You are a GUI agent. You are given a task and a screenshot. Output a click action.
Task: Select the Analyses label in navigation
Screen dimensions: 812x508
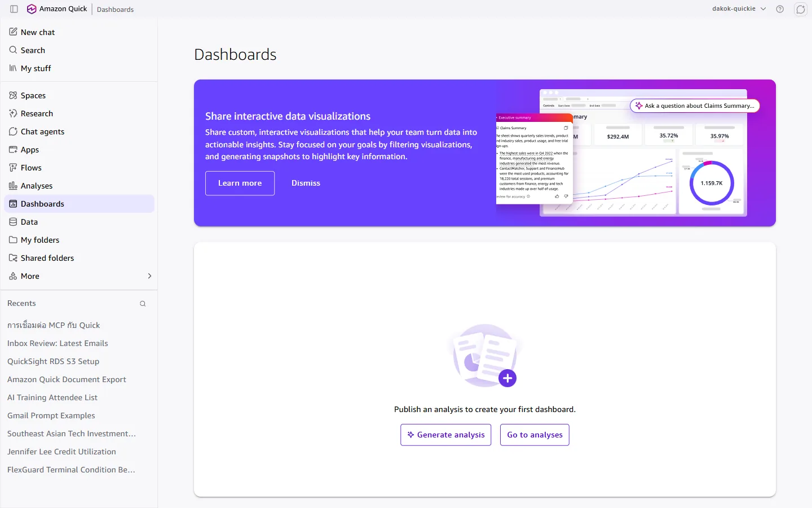[x=37, y=186]
